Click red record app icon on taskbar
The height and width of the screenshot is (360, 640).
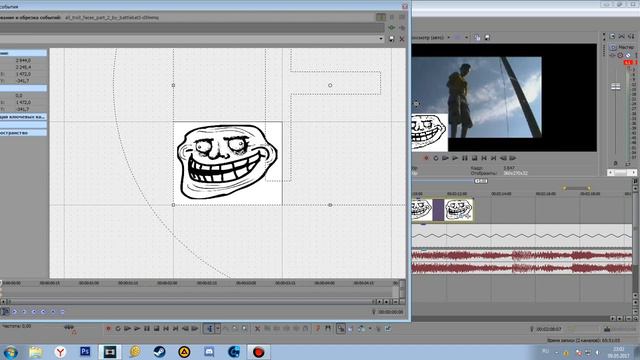[x=258, y=351]
